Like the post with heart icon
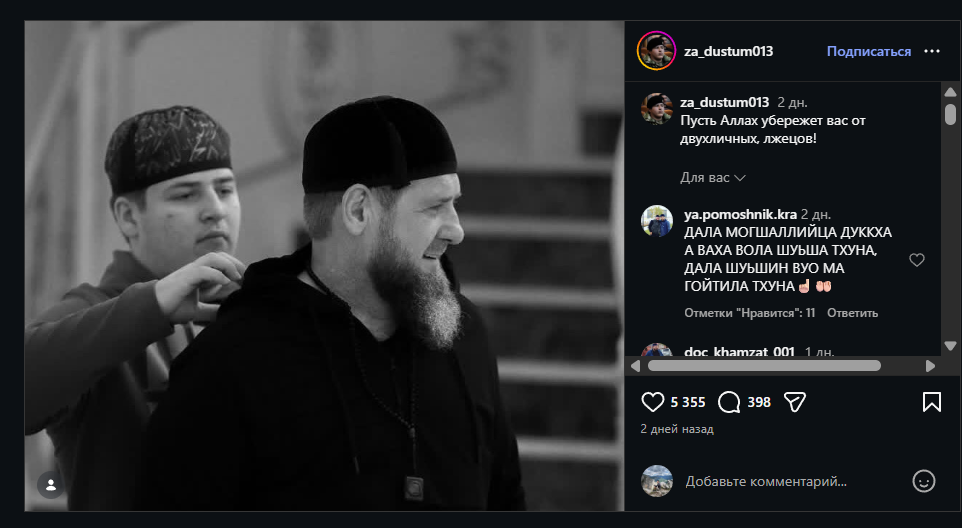This screenshot has width=962, height=528. pyautogui.click(x=653, y=402)
